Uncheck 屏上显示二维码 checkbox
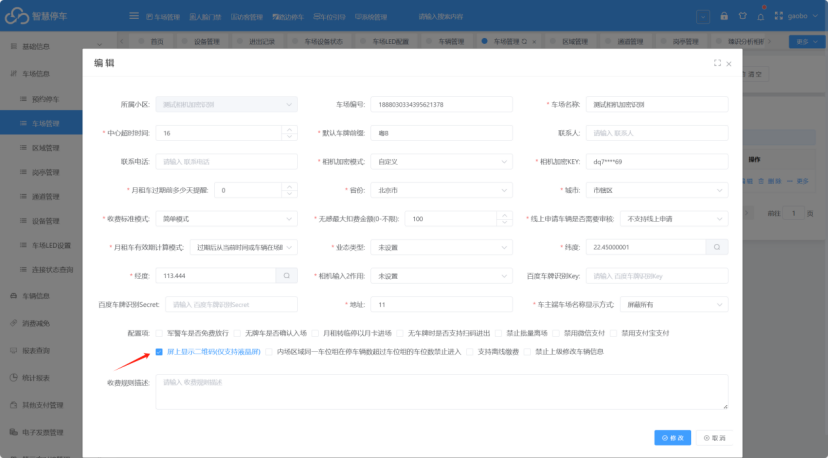The image size is (829, 459). pyautogui.click(x=159, y=352)
